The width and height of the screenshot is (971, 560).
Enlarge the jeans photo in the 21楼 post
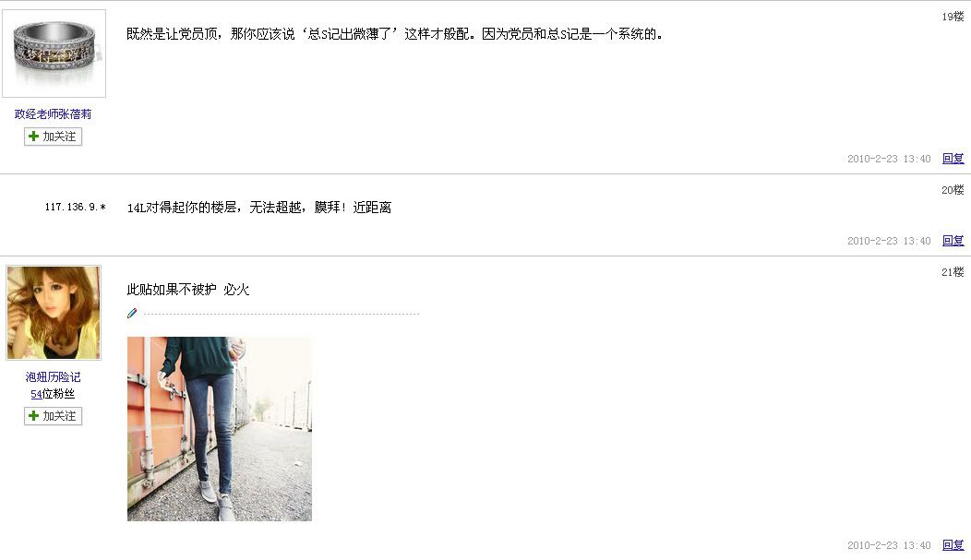(220, 429)
